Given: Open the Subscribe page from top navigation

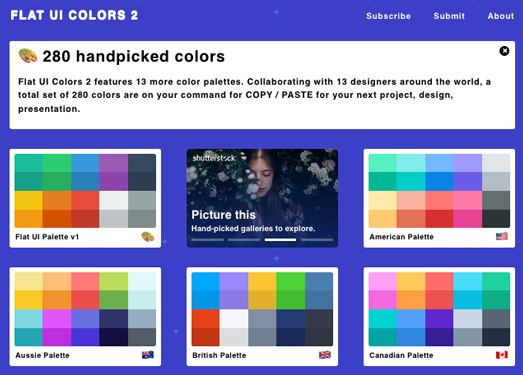Looking at the screenshot, I should (388, 16).
